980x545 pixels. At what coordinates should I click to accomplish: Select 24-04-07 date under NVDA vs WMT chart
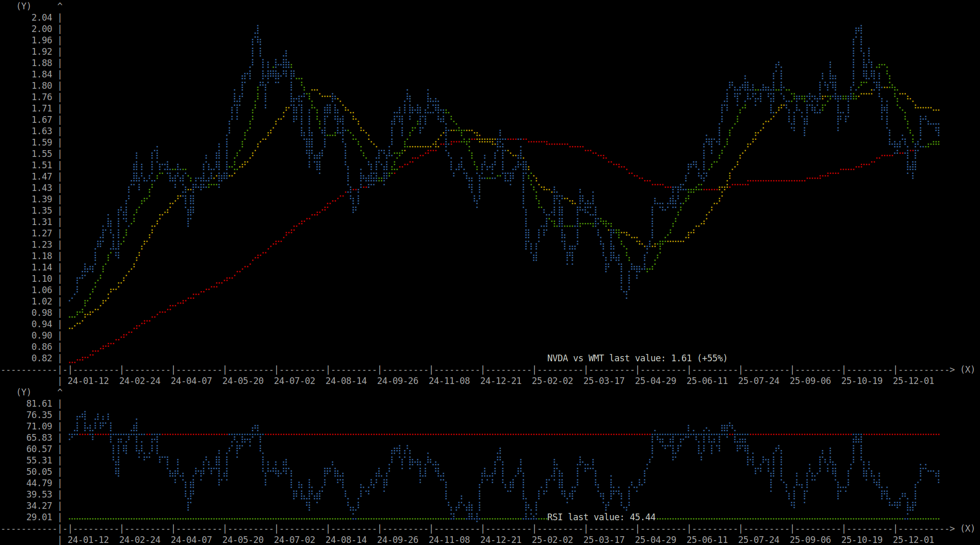click(191, 381)
